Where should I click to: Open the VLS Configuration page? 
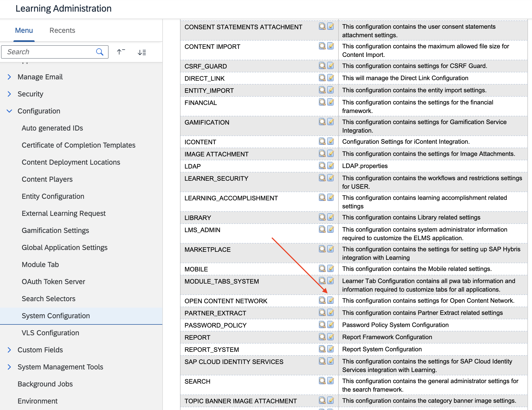pyautogui.click(x=51, y=333)
